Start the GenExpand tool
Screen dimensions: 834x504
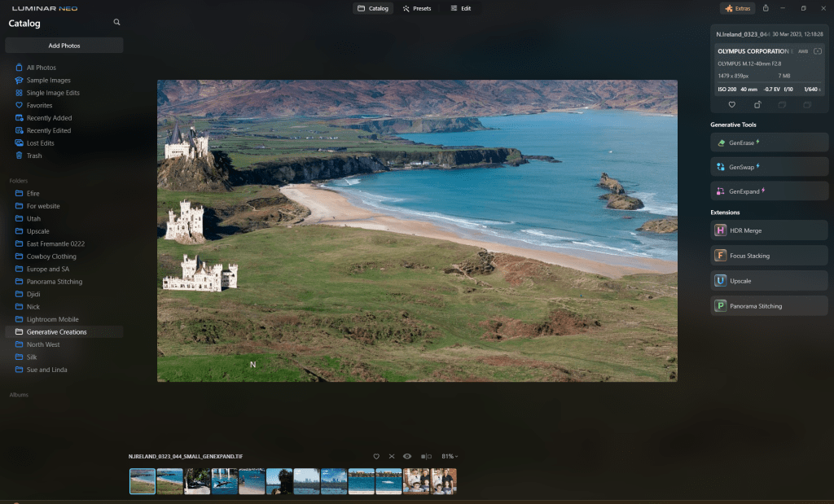coord(768,191)
